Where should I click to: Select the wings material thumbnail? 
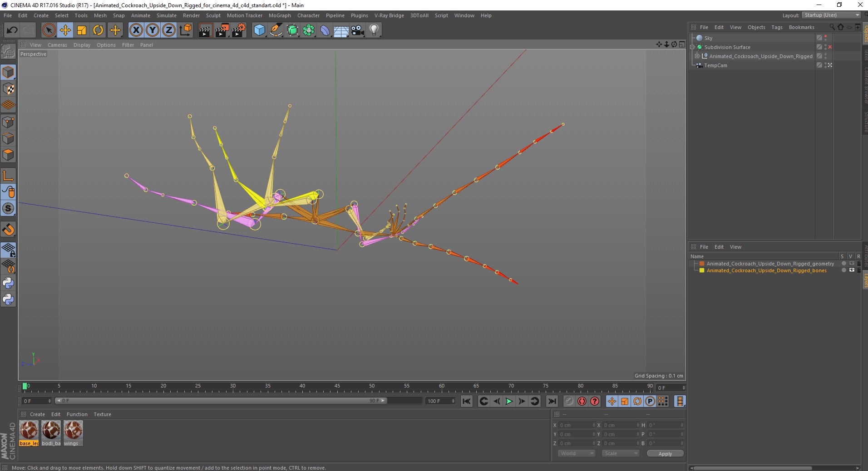pos(73,433)
